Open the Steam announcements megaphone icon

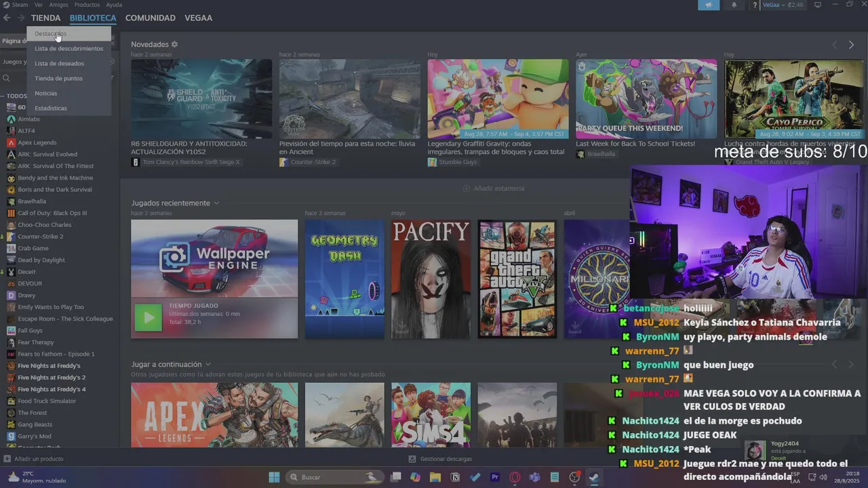pos(709,5)
